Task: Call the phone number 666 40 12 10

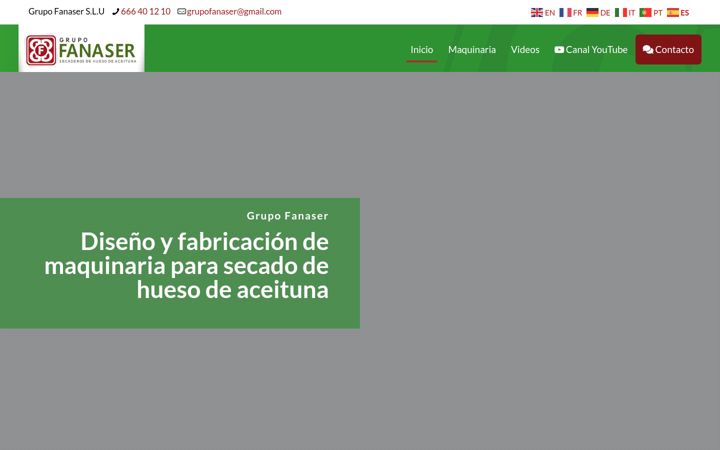Action: tap(146, 11)
